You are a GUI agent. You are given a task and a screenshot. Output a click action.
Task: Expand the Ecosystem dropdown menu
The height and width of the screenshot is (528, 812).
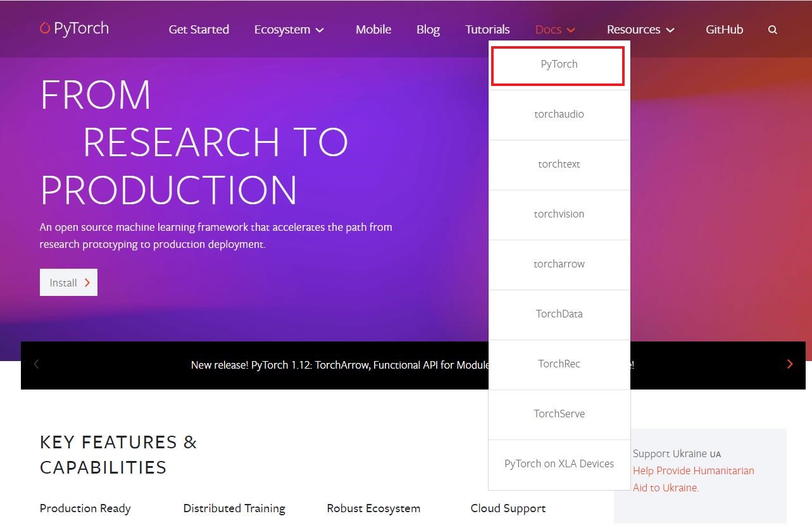point(289,30)
